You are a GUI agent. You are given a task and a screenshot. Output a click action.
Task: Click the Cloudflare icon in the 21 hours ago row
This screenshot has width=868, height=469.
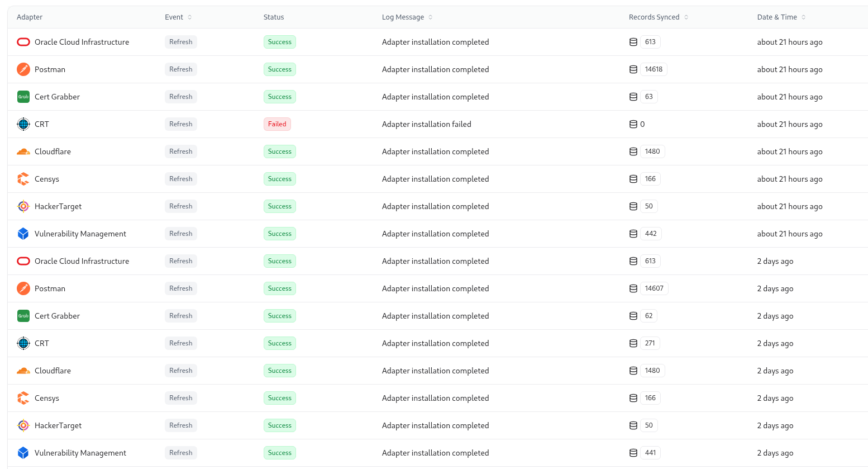point(23,151)
